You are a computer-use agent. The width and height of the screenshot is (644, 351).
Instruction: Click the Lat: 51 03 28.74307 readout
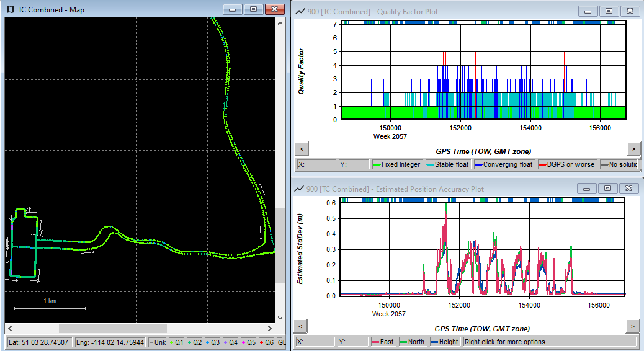click(x=40, y=342)
